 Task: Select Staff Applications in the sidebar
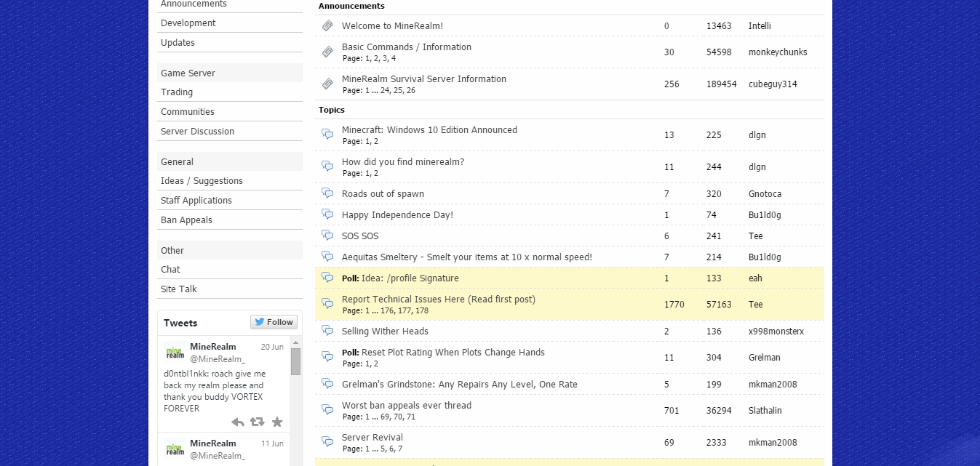click(196, 201)
